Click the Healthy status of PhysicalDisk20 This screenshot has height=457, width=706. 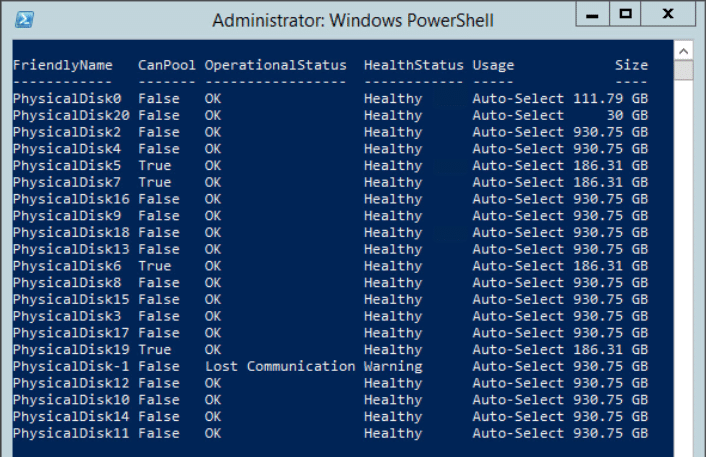click(x=393, y=116)
